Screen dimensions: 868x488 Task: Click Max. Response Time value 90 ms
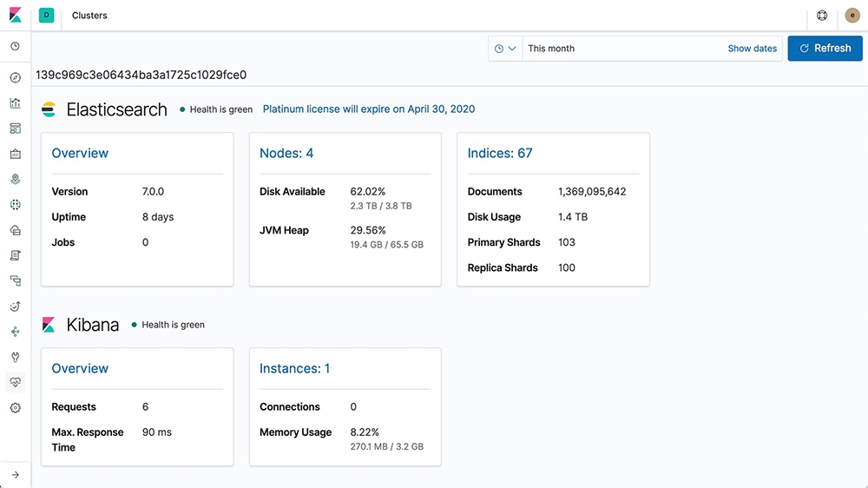tap(156, 432)
